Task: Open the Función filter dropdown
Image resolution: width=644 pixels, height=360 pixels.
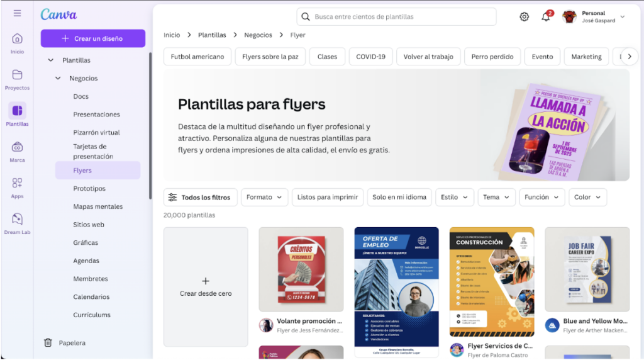Action: (x=542, y=197)
